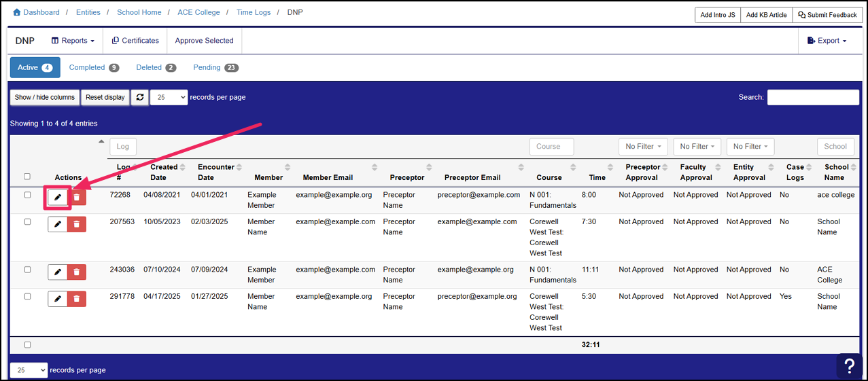Open the Reports dropdown menu
The width and height of the screenshot is (868, 381).
tap(73, 41)
